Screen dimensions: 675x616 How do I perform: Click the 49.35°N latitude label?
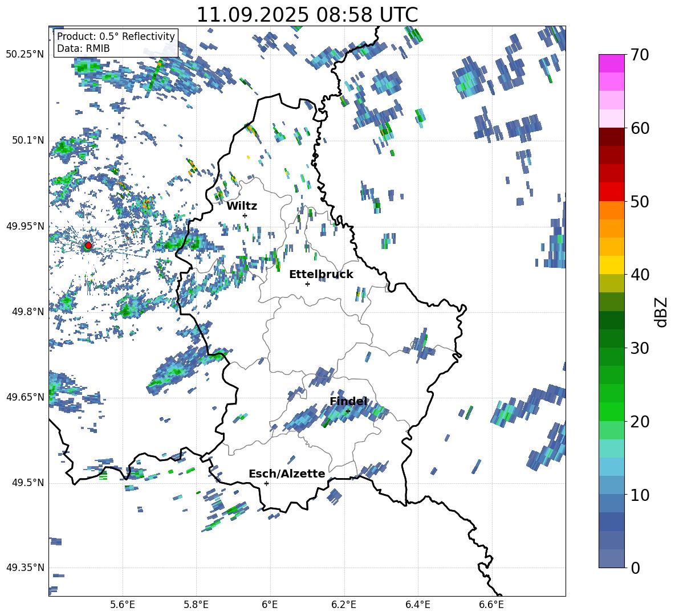click(25, 568)
